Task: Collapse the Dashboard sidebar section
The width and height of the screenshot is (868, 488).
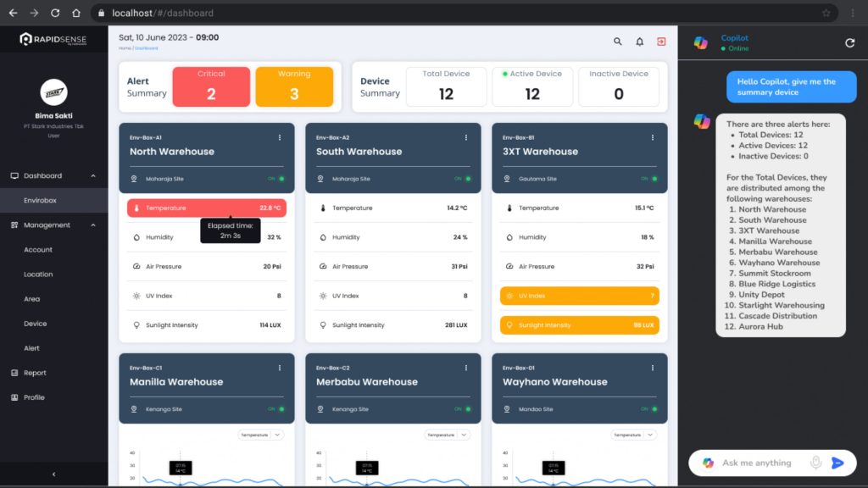Action: pos(93,176)
